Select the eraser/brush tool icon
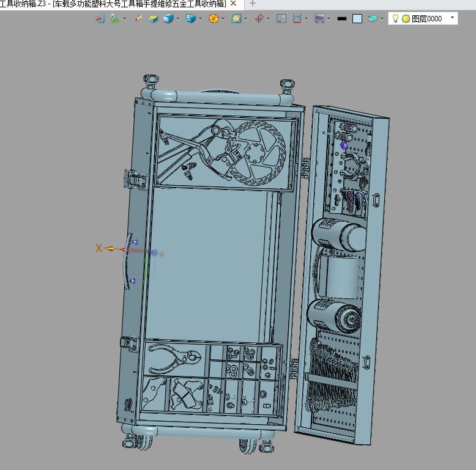This screenshot has height=470, width=476. (x=138, y=19)
